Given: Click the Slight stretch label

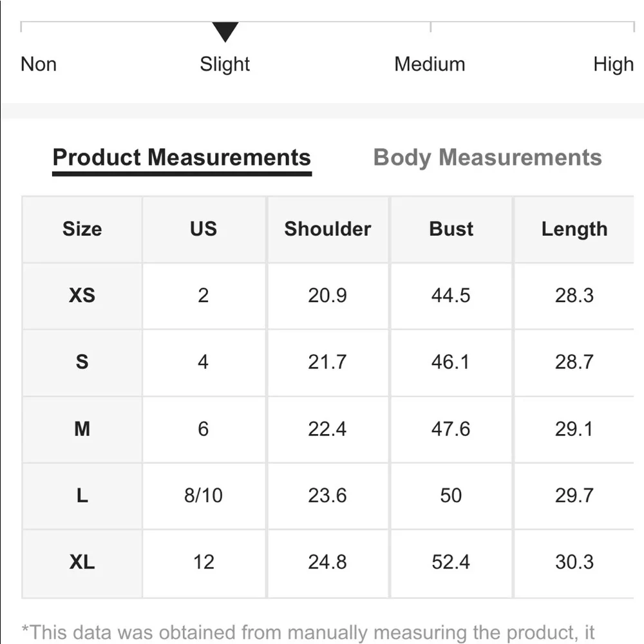Looking at the screenshot, I should [225, 64].
